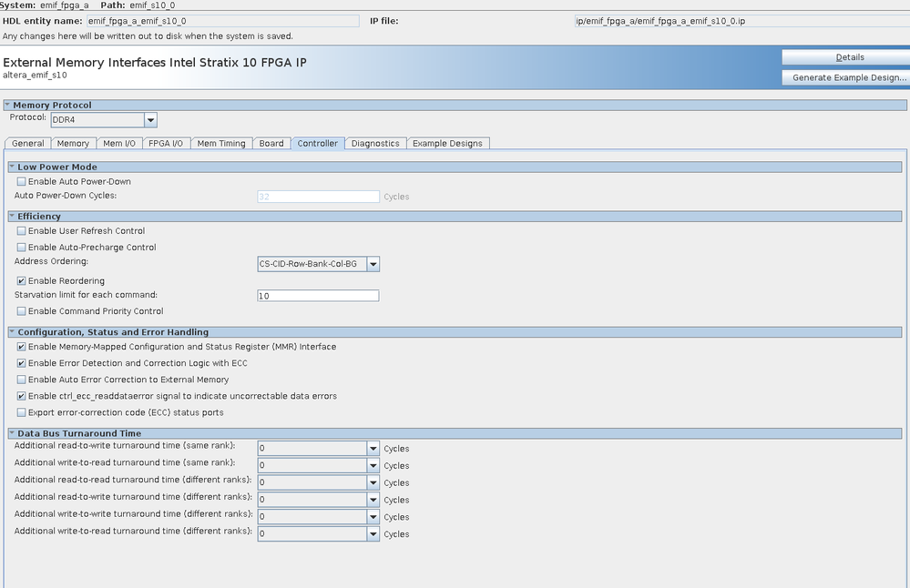The height and width of the screenshot is (588, 910).
Task: Click the Details button
Action: click(x=849, y=57)
